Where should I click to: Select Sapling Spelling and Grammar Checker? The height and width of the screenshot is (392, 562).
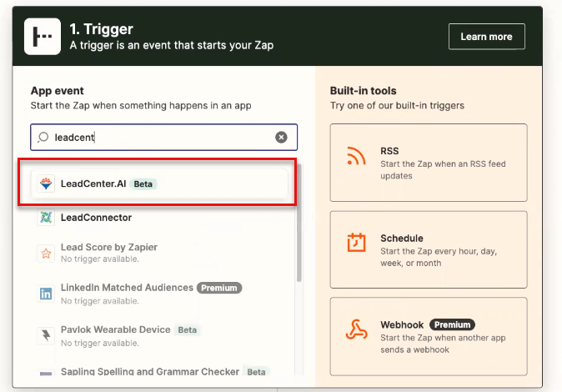(x=159, y=372)
